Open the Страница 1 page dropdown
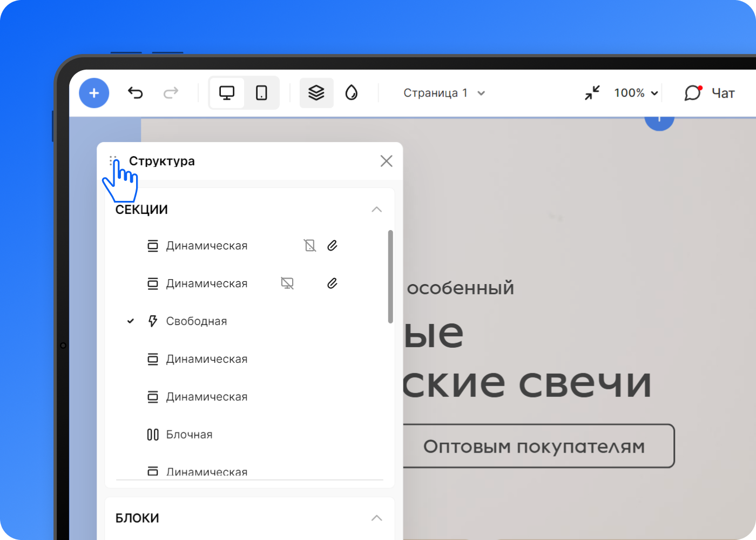Image resolution: width=756 pixels, height=540 pixels. 444,93
